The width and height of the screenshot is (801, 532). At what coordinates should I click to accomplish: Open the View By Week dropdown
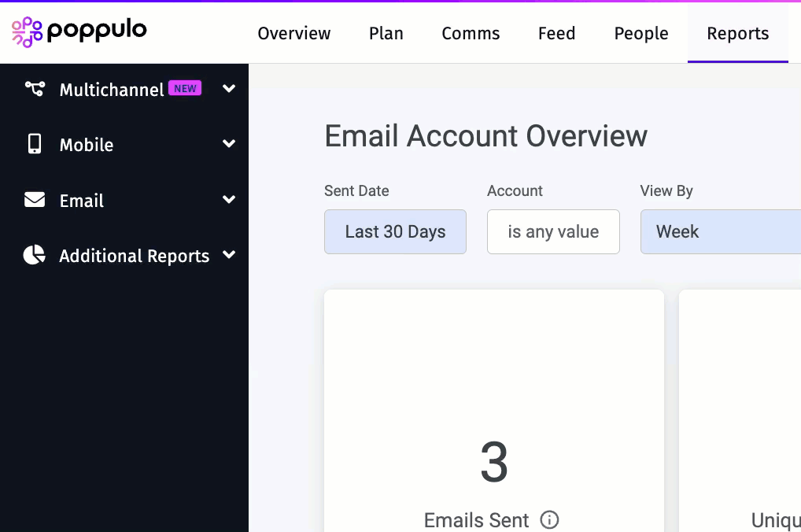coord(721,231)
